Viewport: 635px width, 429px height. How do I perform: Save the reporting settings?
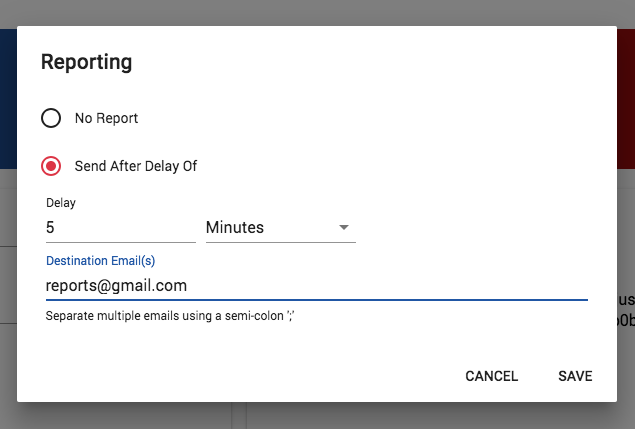click(575, 376)
